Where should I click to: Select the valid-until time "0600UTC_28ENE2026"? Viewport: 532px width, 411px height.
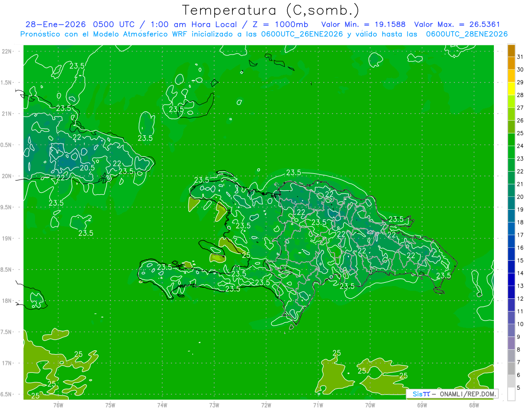coord(467,34)
